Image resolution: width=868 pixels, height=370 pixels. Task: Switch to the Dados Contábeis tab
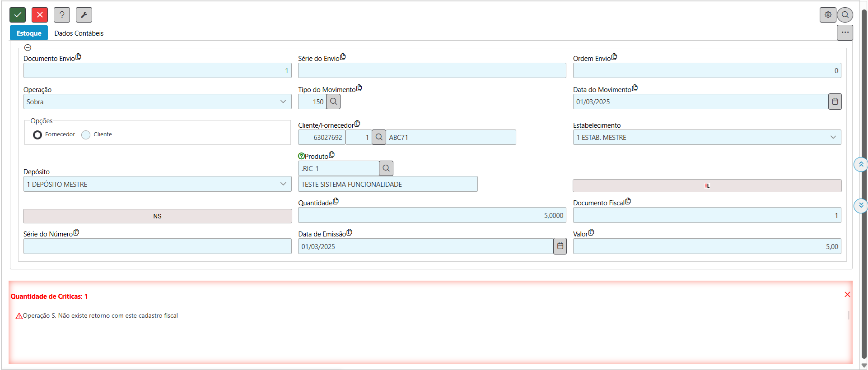79,33
